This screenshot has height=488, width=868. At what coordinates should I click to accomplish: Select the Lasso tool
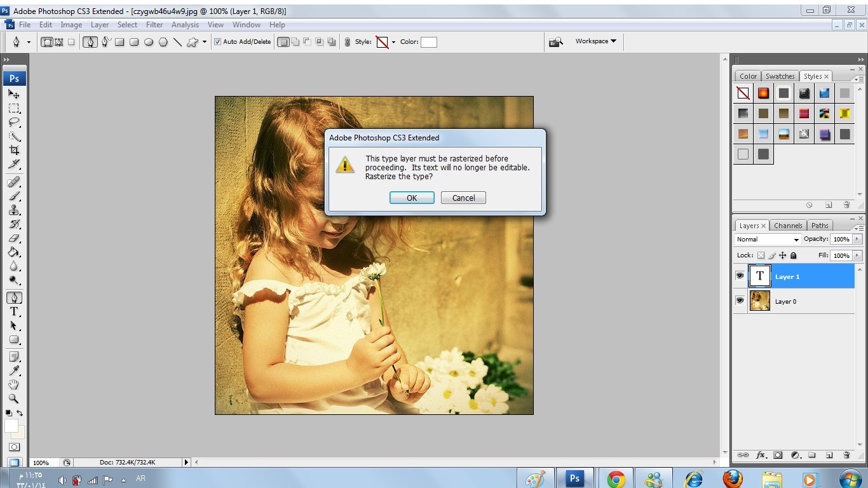pos(14,123)
